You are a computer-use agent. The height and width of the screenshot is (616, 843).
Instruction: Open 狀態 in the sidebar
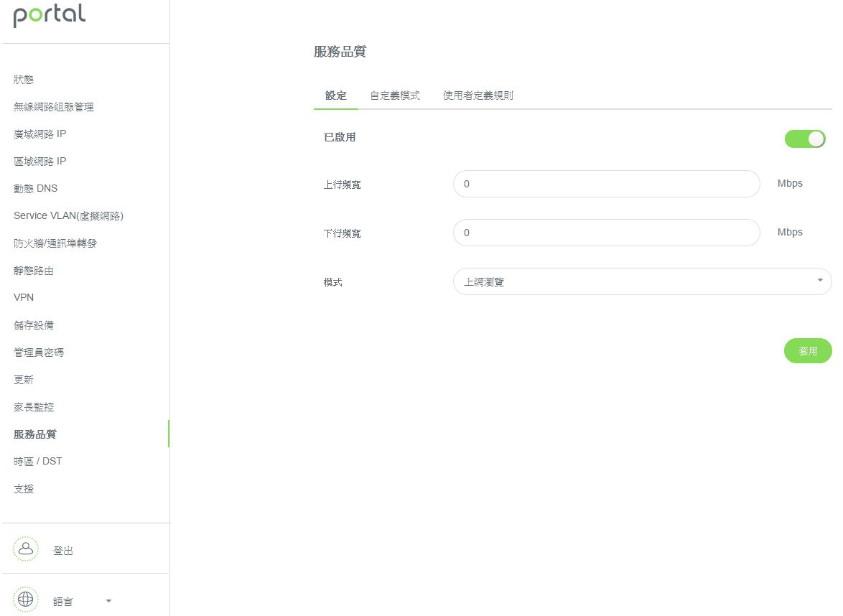(x=24, y=80)
